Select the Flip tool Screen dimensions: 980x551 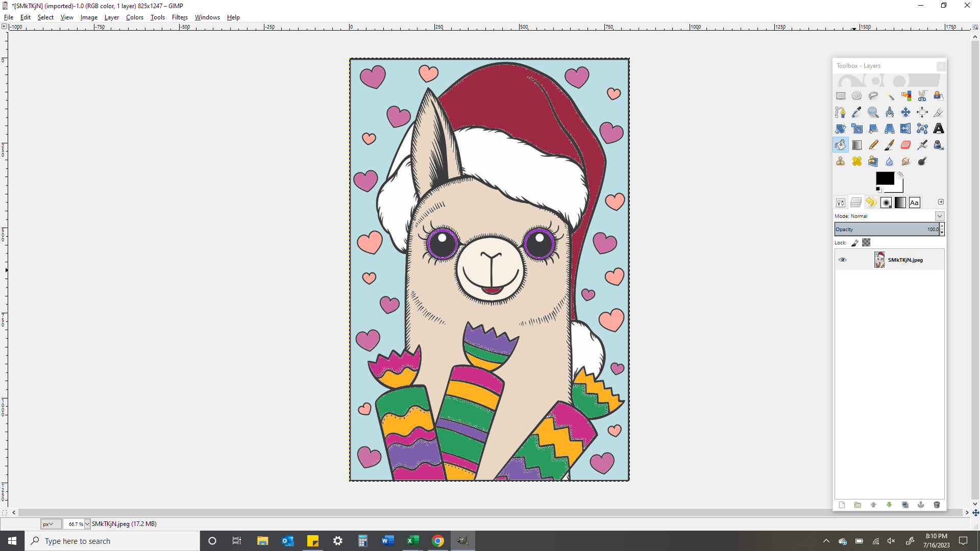pyautogui.click(x=906, y=129)
